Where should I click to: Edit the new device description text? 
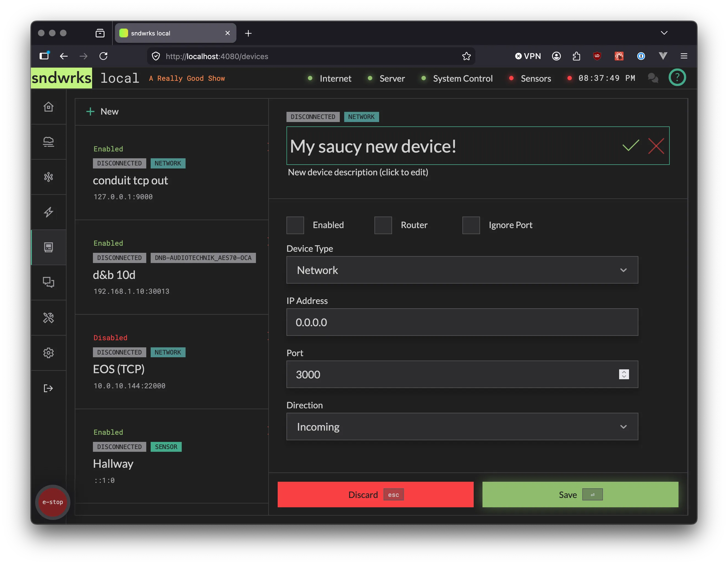[x=358, y=172]
